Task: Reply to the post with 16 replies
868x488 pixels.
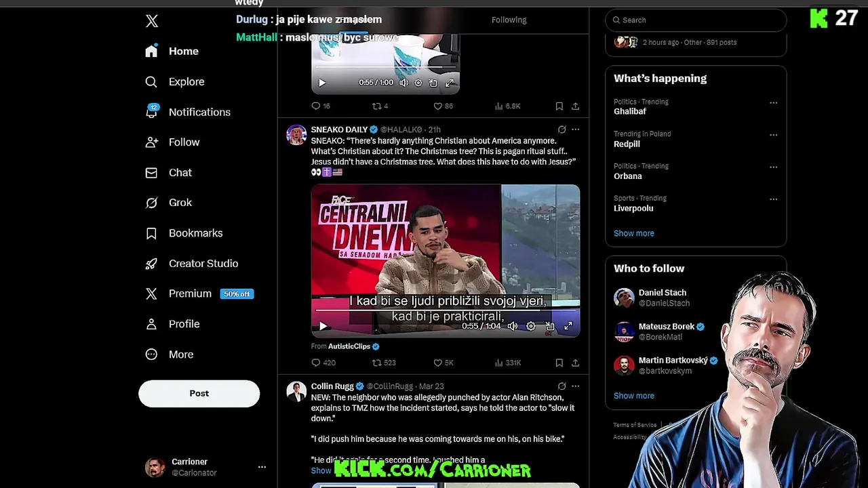Action: (321, 106)
